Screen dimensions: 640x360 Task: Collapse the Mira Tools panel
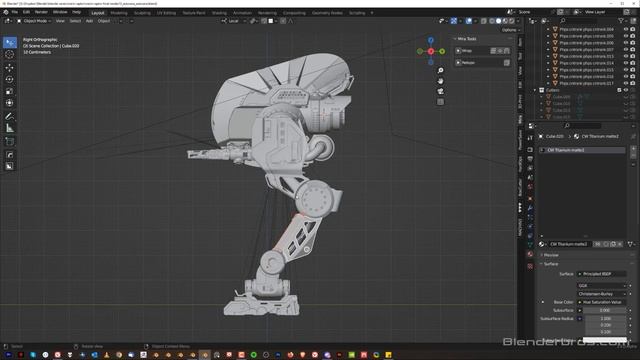[467, 39]
